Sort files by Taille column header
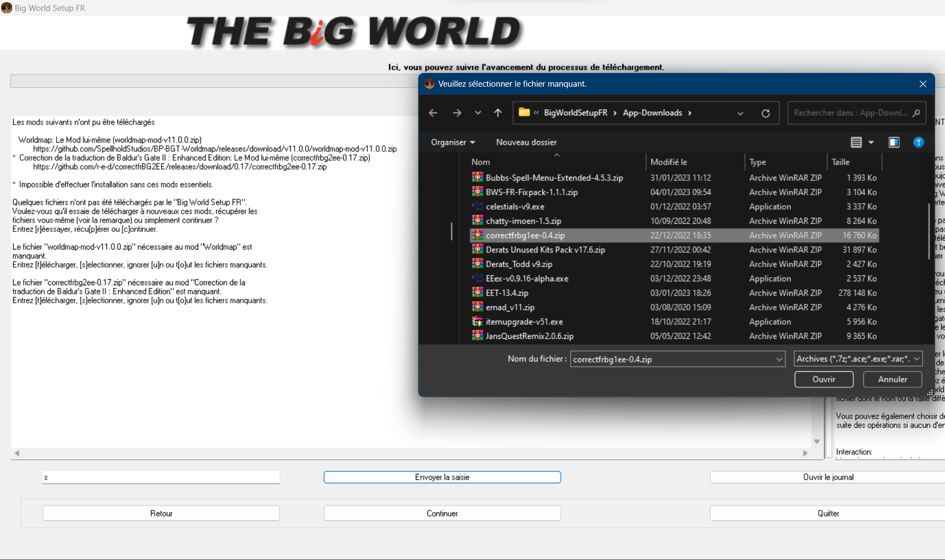Image resolution: width=945 pixels, height=560 pixels. coord(854,162)
